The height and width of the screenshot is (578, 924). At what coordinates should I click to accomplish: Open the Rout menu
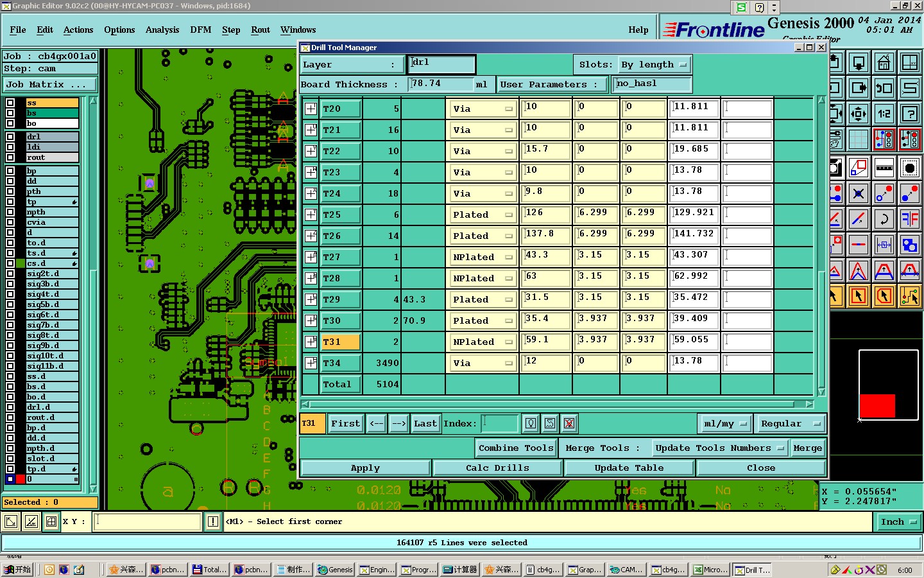point(261,30)
